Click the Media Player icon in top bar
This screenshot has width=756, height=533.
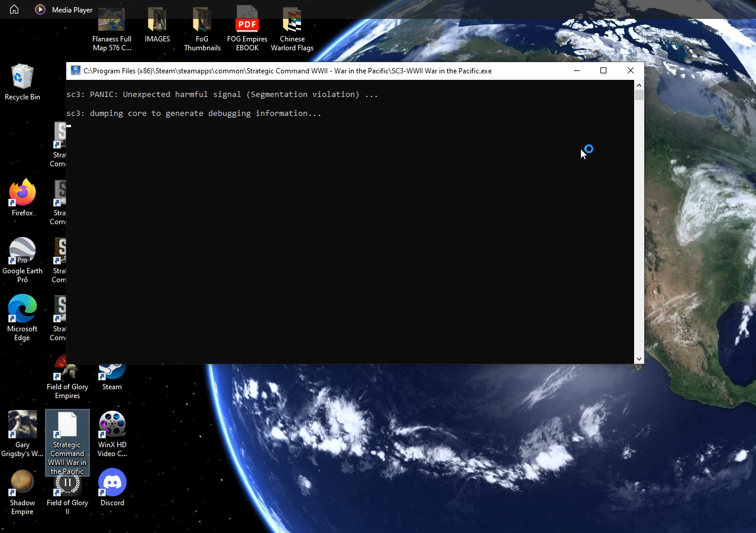click(40, 9)
